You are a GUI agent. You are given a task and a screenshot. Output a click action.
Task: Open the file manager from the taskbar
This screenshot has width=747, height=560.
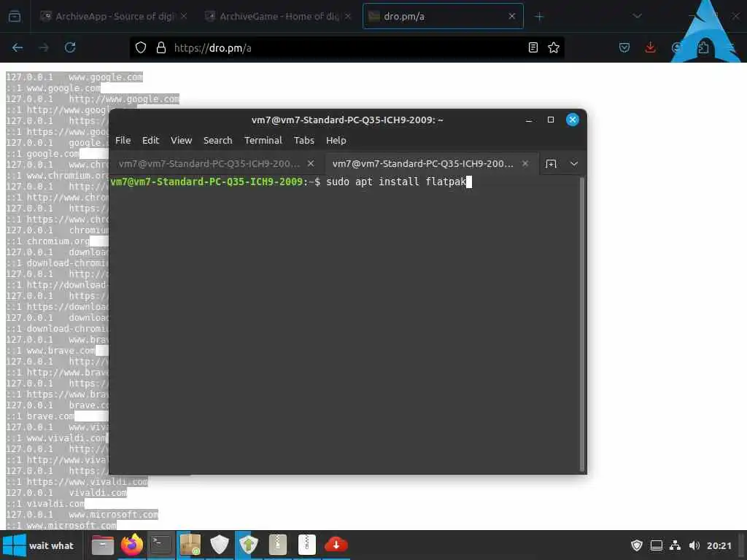102,545
